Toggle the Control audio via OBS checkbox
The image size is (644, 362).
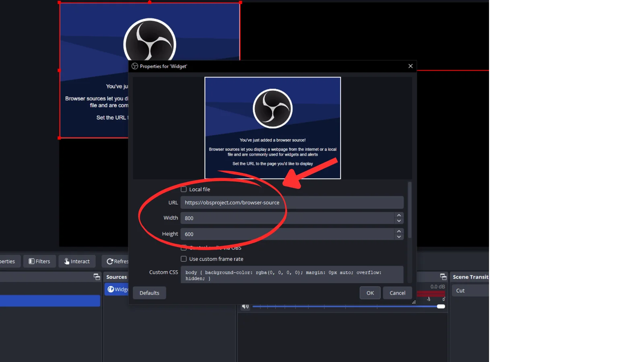[x=184, y=248]
